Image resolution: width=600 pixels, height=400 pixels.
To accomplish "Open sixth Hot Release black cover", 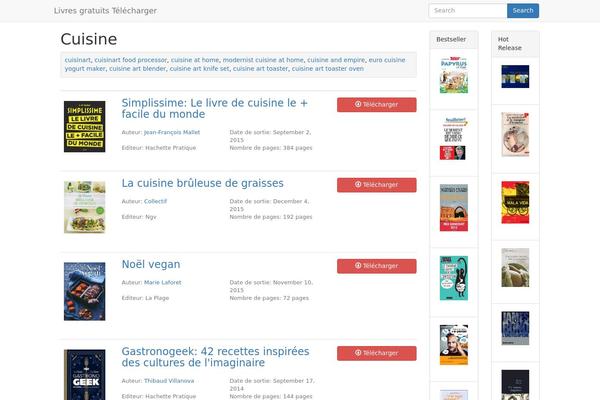I will coord(515,385).
